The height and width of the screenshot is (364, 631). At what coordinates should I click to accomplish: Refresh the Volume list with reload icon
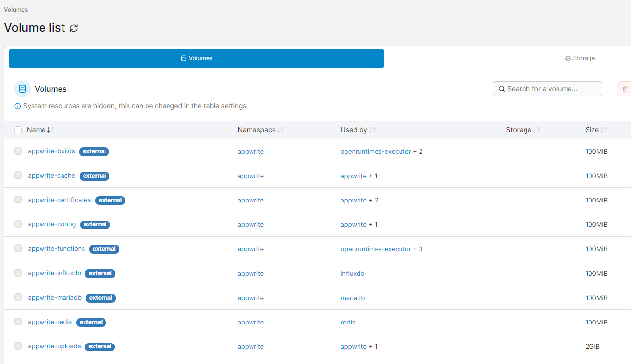coord(74,28)
